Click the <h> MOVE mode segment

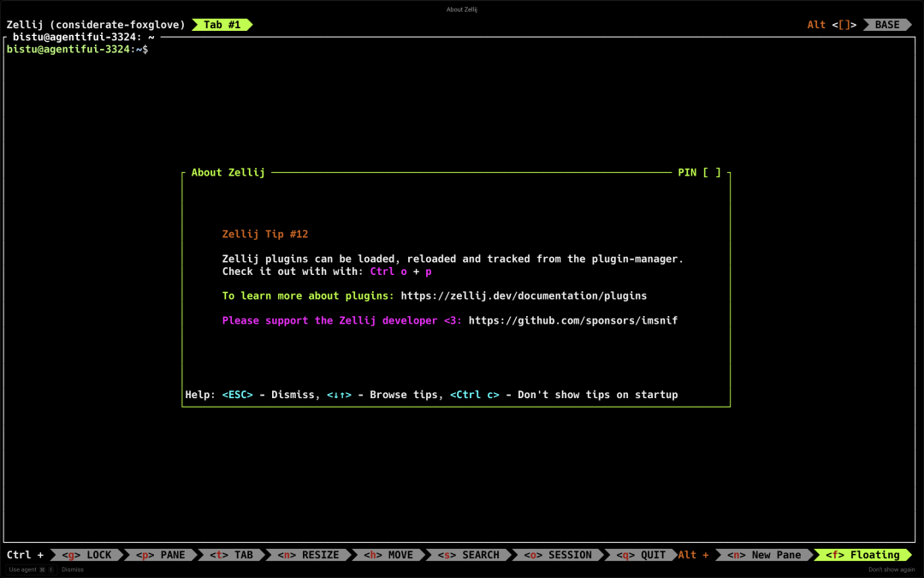(x=388, y=555)
